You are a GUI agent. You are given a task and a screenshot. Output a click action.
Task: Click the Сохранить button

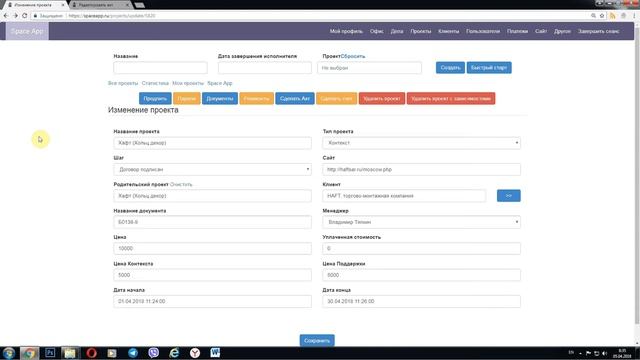coord(317,340)
